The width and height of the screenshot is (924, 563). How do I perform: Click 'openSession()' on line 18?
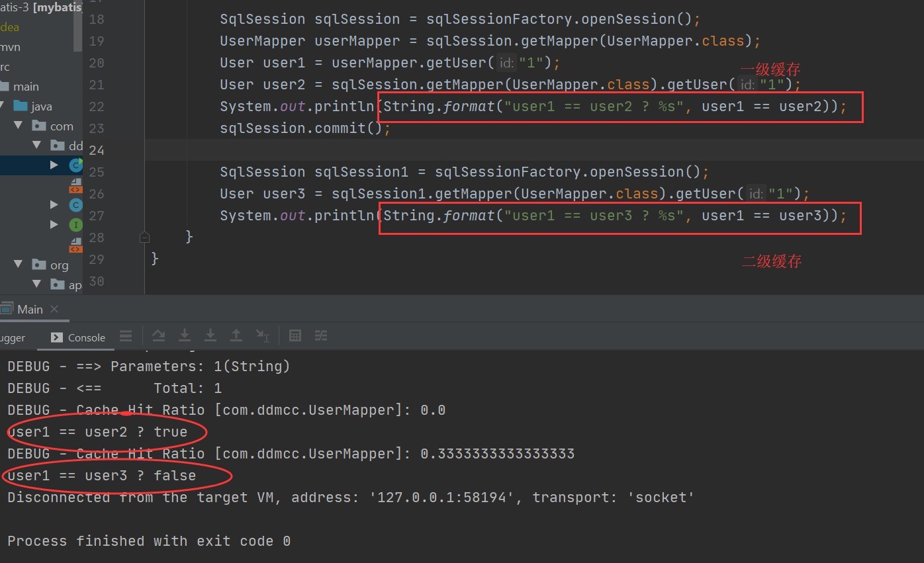[x=641, y=19]
